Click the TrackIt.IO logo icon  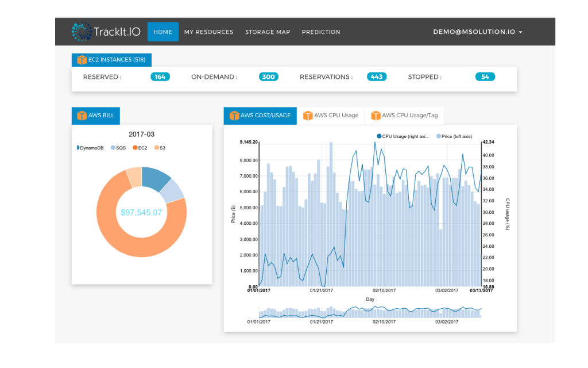pos(81,32)
